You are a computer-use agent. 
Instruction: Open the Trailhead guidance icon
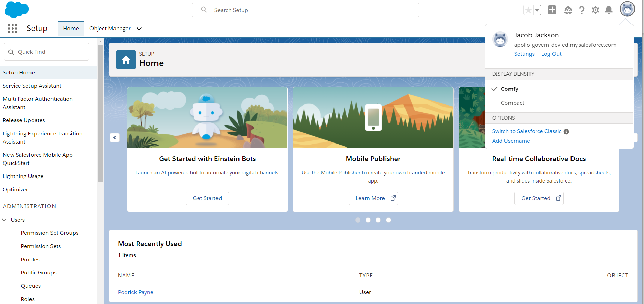568,10
